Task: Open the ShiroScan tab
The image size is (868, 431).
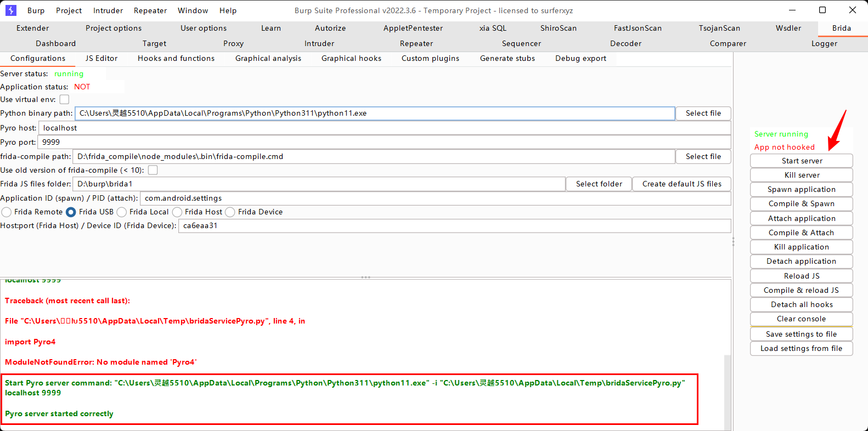Action: pos(559,28)
